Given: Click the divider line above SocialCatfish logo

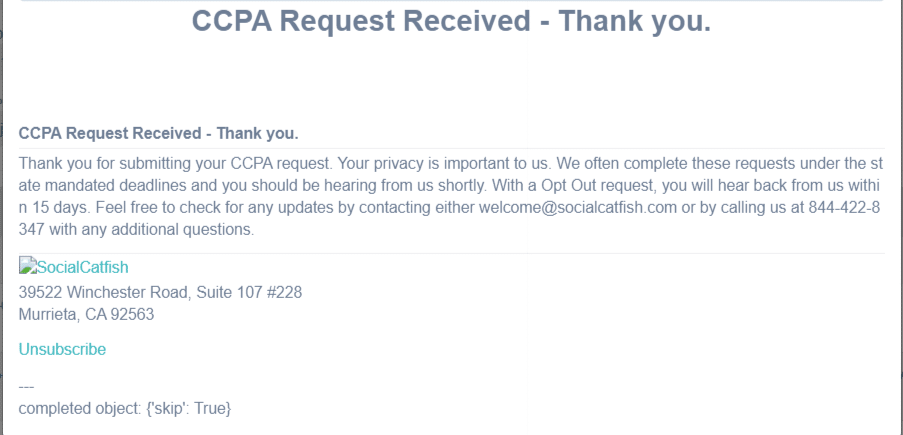Looking at the screenshot, I should pos(452,254).
